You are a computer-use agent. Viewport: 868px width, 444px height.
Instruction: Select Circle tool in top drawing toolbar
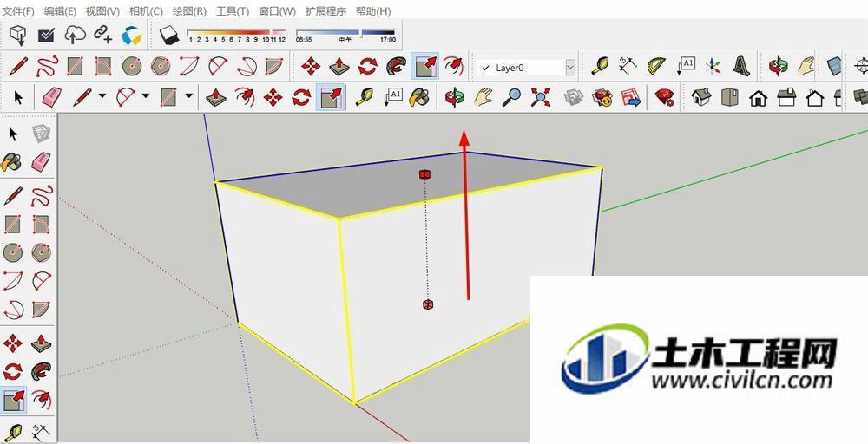[x=132, y=67]
